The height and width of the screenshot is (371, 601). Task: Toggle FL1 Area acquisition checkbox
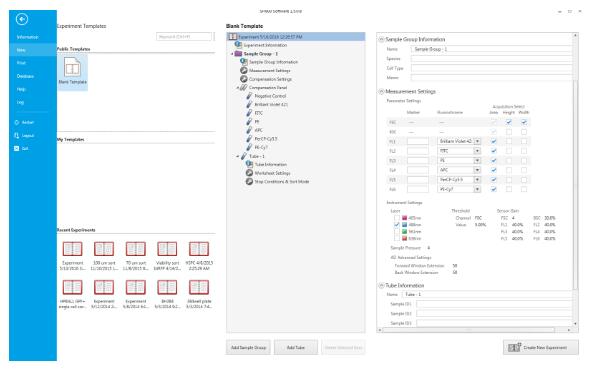[494, 141]
